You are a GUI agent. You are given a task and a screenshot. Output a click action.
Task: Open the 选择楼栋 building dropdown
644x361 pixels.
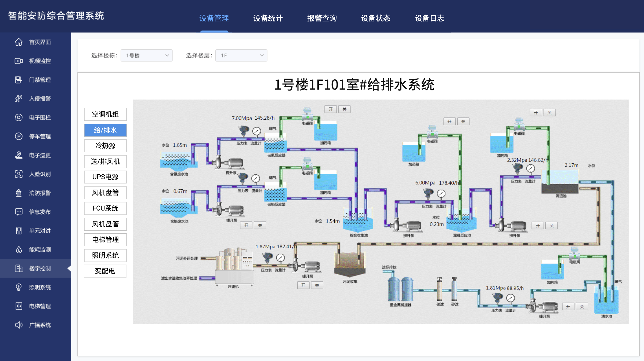146,56
